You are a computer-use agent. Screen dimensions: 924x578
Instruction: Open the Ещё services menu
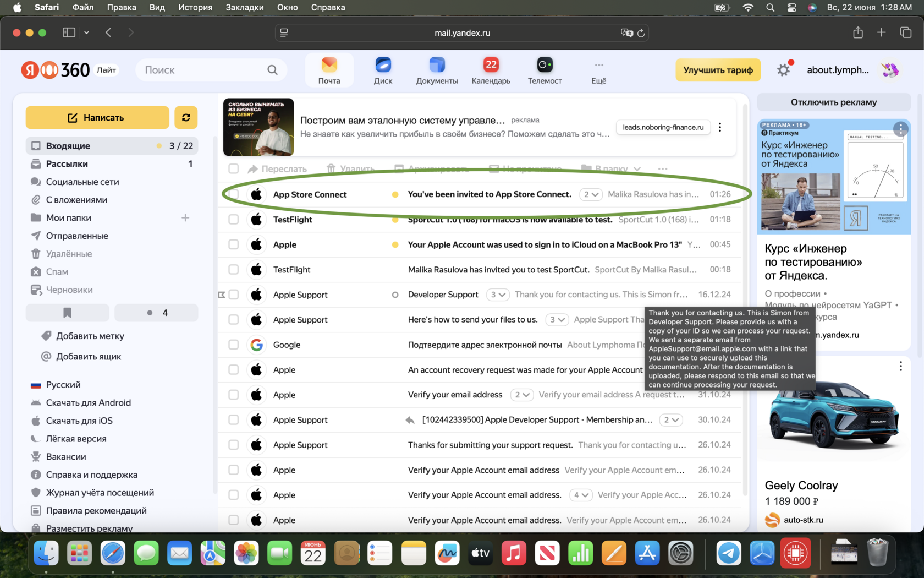tap(598, 70)
